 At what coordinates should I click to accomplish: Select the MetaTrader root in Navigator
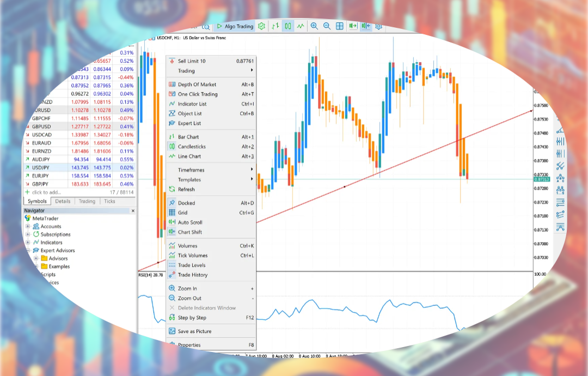click(45, 219)
